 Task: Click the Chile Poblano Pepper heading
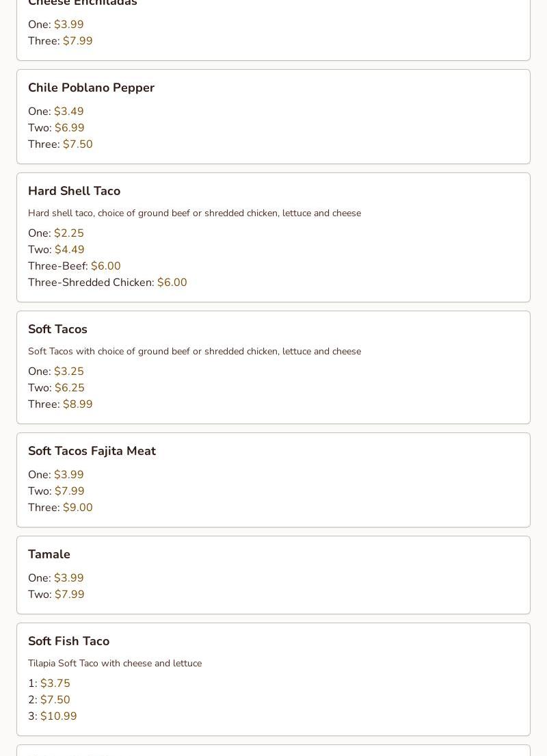coord(91,88)
